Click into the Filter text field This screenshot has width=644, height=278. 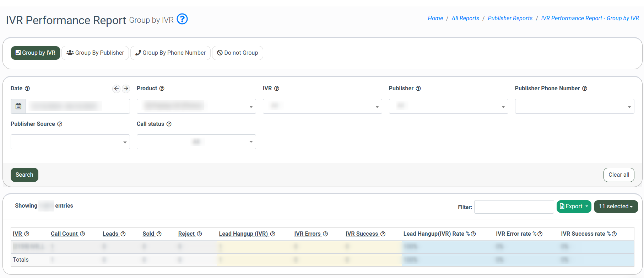click(514, 207)
